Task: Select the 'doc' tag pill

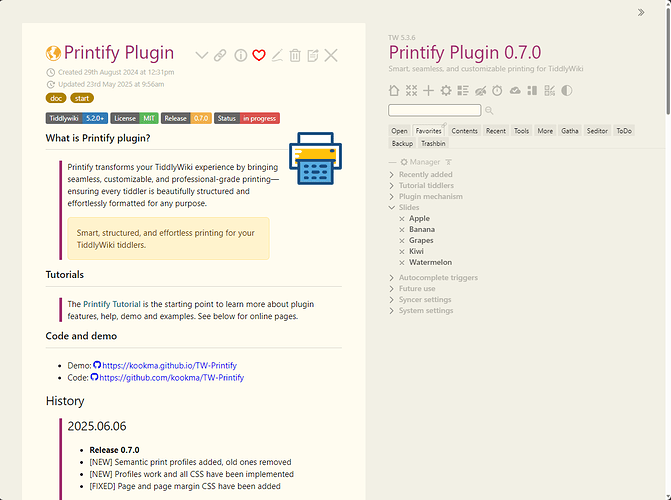Action: pos(56,98)
